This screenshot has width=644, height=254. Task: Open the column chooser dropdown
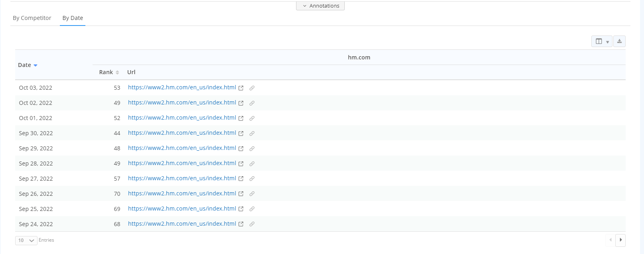click(602, 41)
